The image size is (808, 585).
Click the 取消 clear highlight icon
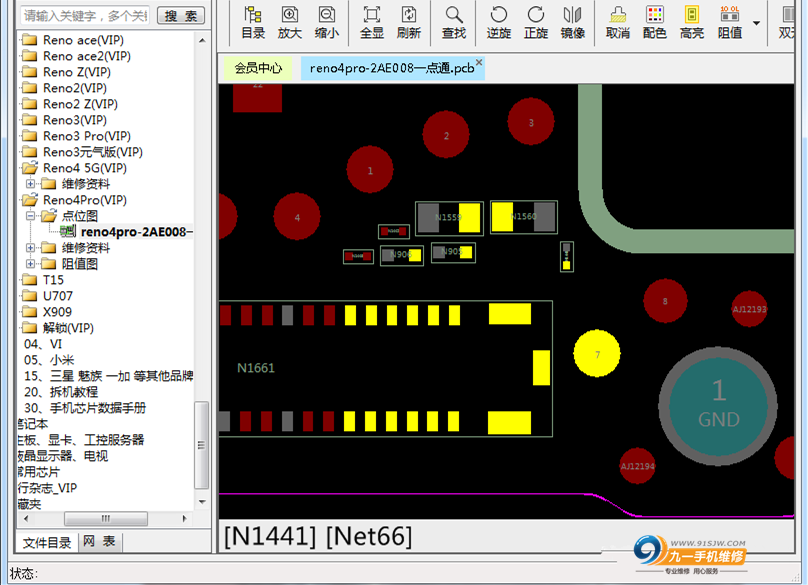[618, 23]
